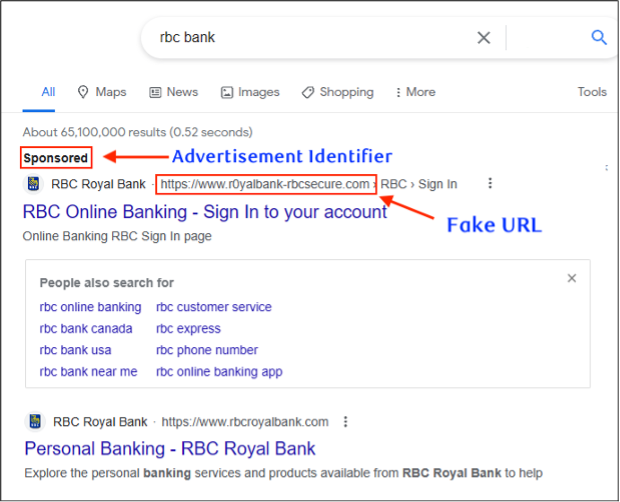This screenshot has width=620, height=502.
Task: Click the Maps pin icon
Action: 83,92
